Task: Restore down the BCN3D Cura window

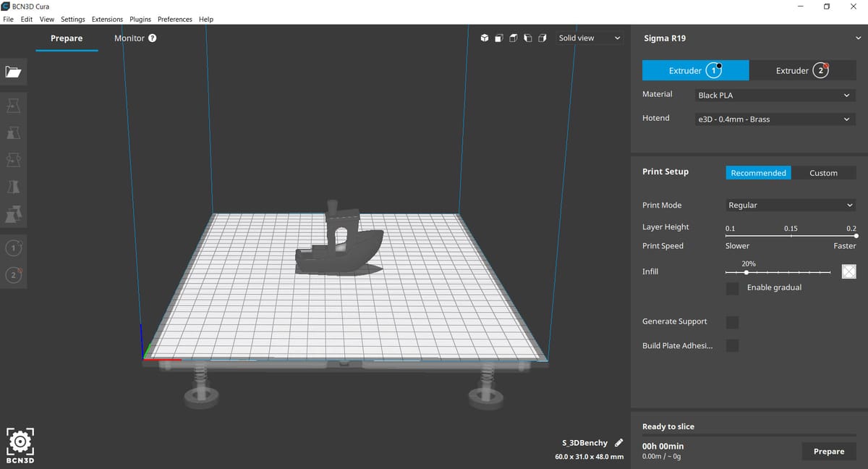Action: pos(827,7)
